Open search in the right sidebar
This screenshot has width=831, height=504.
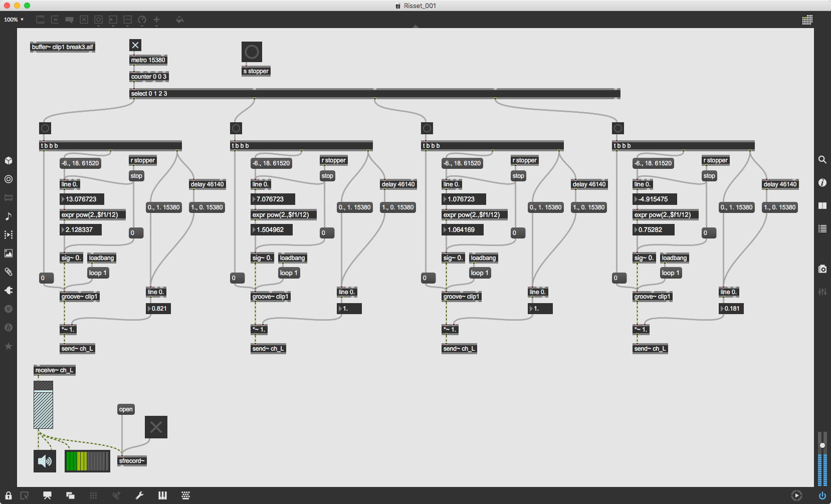coord(822,160)
